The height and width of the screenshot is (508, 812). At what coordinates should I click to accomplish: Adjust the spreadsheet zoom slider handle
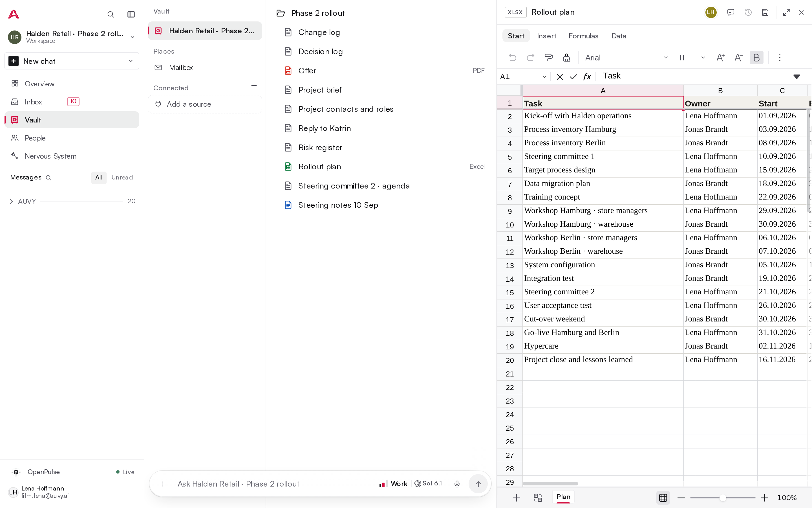tap(722, 498)
